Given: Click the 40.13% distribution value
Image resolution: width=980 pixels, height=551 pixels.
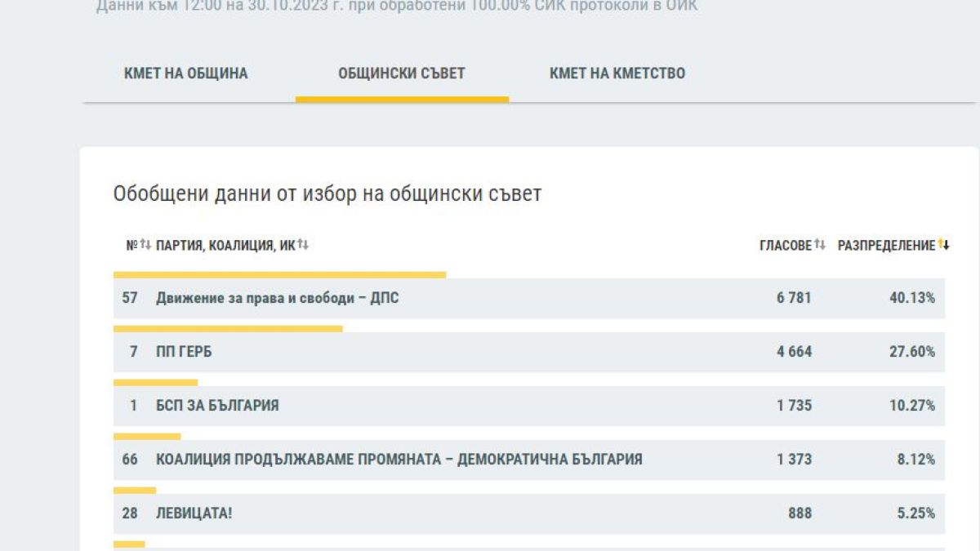Looking at the screenshot, I should pyautogui.click(x=912, y=298).
